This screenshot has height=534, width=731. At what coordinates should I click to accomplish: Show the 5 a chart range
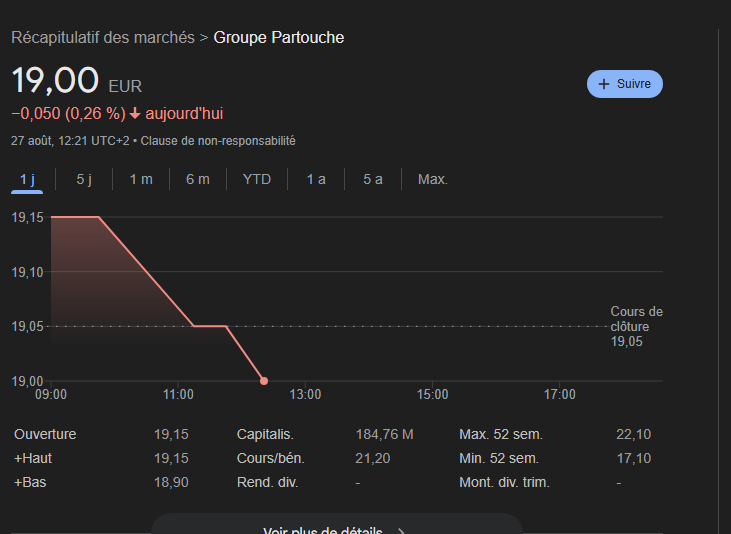(x=373, y=179)
